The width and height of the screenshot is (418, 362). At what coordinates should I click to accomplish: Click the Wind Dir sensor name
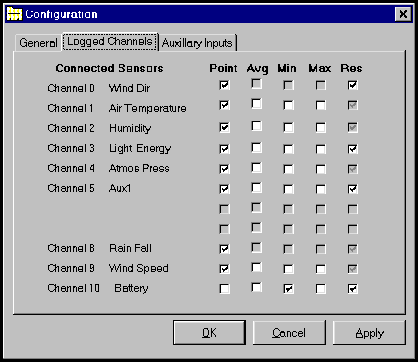pyautogui.click(x=129, y=88)
